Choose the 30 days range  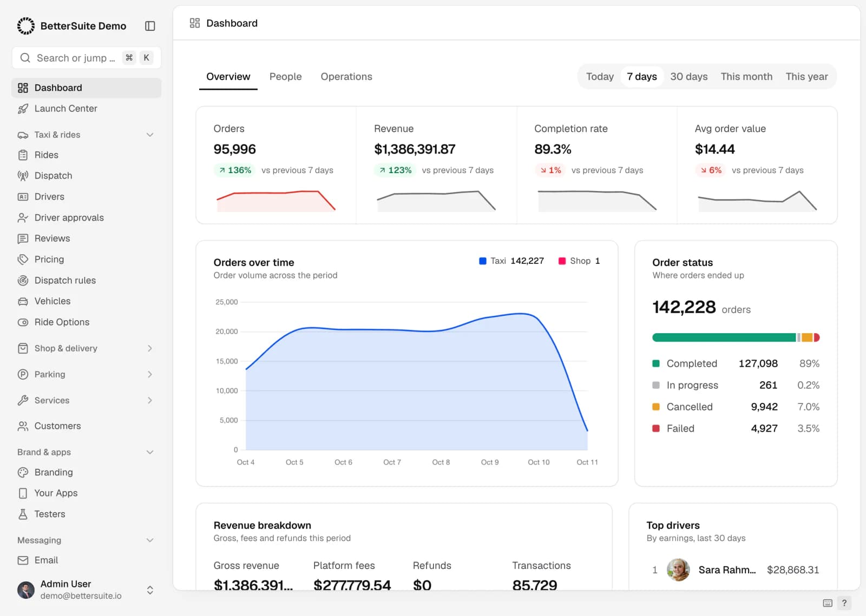(689, 77)
